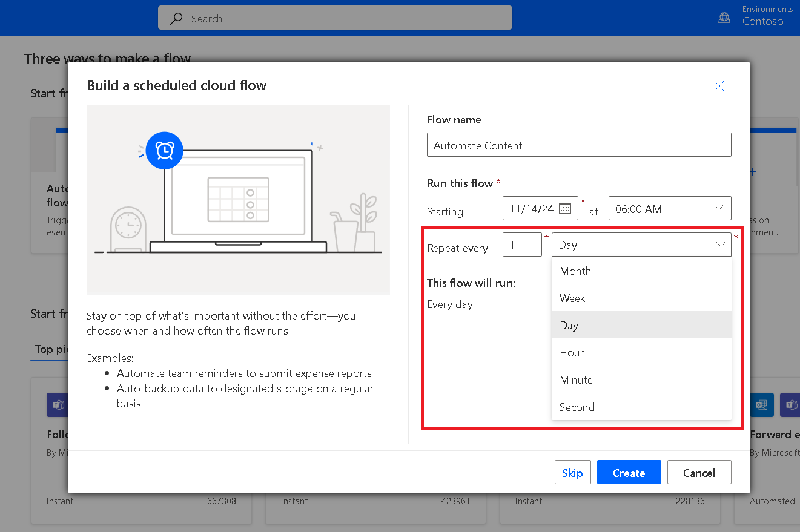Open the Contoso environment selector
This screenshot has width=800, height=532.
coord(762,21)
